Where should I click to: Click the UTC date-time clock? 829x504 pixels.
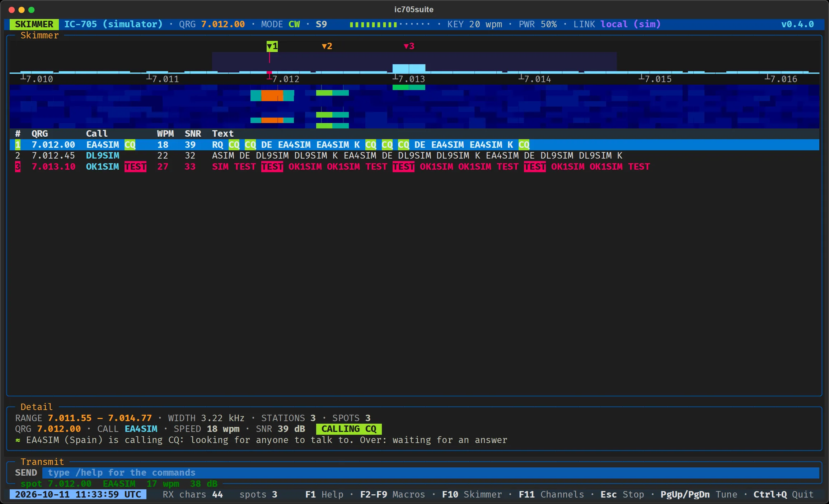(78, 494)
